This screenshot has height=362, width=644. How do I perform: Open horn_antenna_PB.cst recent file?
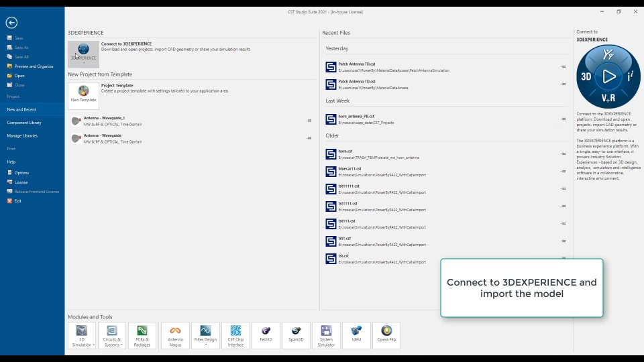click(x=446, y=119)
